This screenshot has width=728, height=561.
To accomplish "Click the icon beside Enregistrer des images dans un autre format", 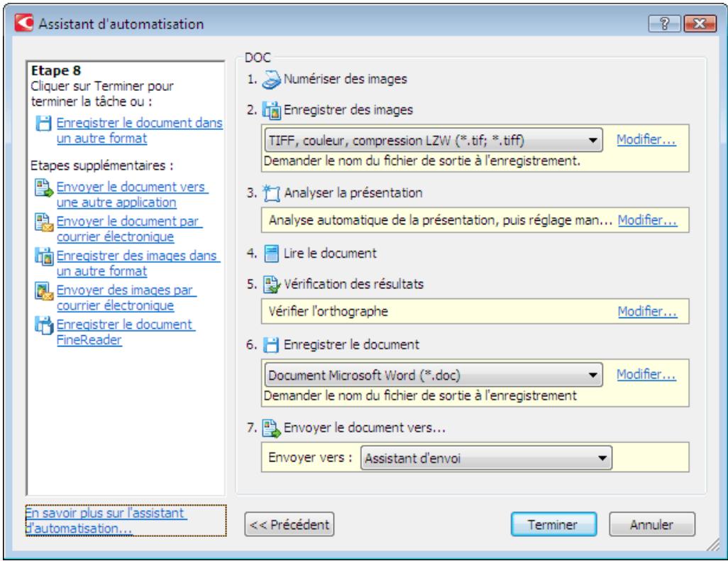I will 44,256.
